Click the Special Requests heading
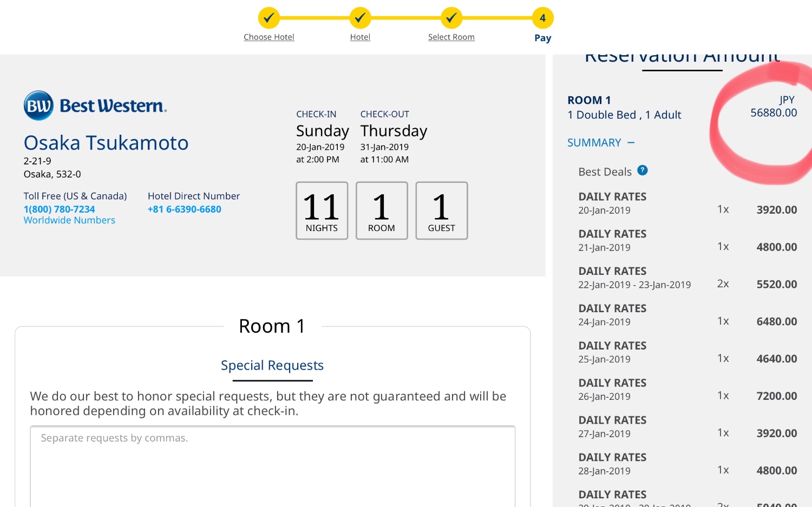 click(272, 365)
